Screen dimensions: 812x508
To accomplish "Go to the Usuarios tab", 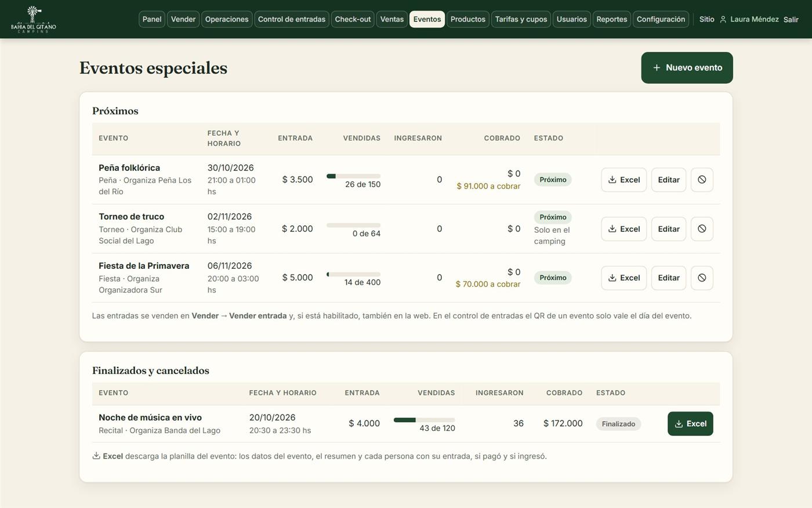I will 572,19.
